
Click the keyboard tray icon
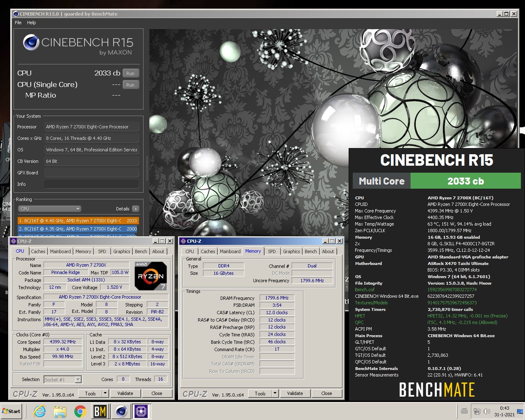(x=464, y=411)
